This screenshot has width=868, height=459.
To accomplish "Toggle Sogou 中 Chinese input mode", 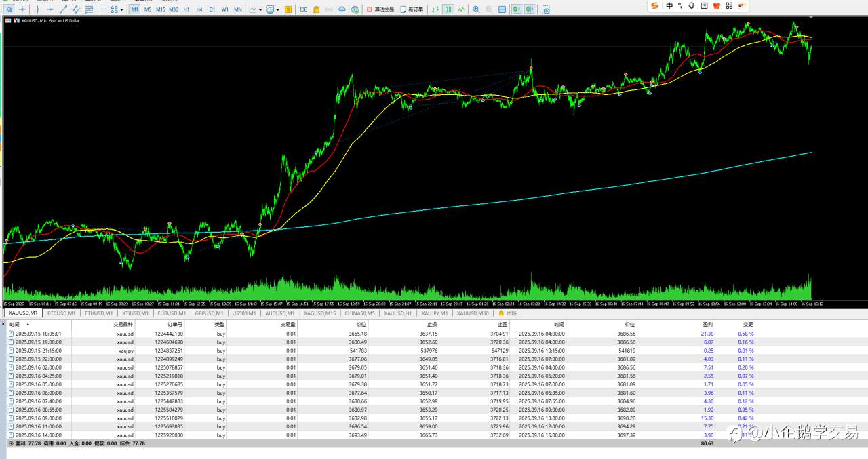I will point(669,5).
